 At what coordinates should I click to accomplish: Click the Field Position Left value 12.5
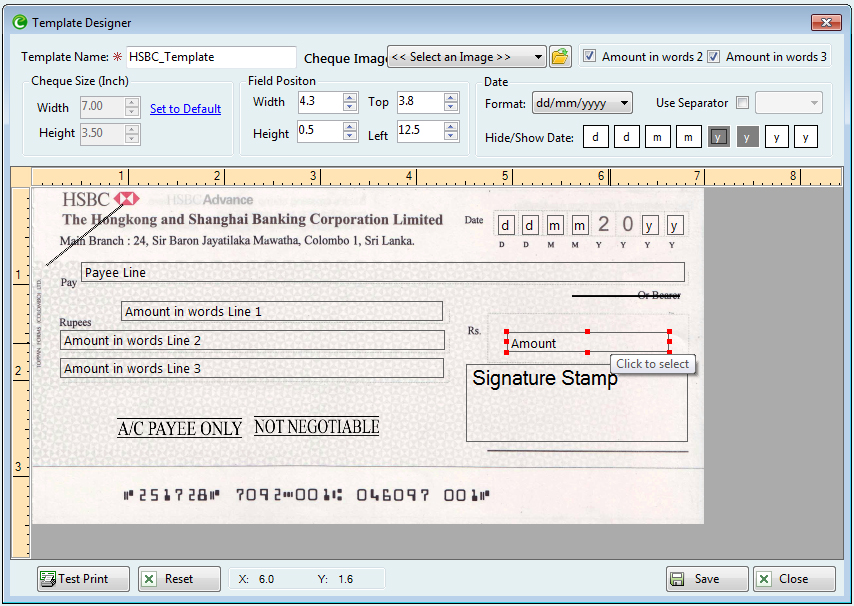420,131
